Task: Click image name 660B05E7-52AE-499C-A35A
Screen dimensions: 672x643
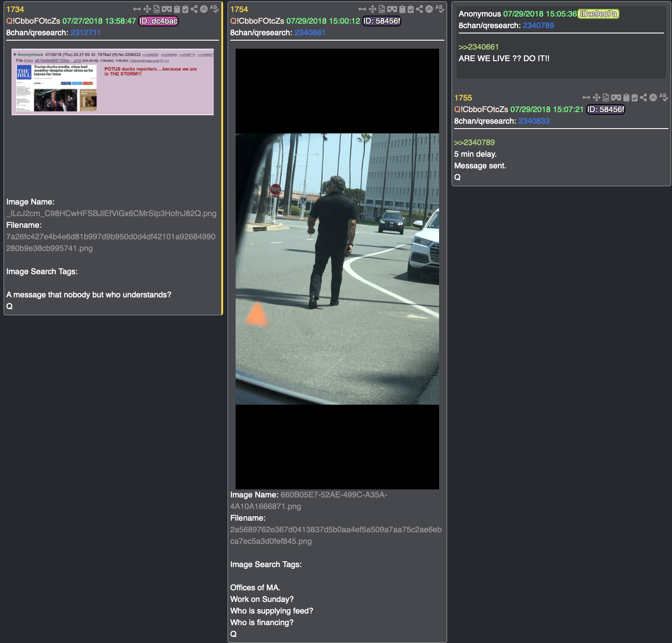Action: [x=309, y=501]
